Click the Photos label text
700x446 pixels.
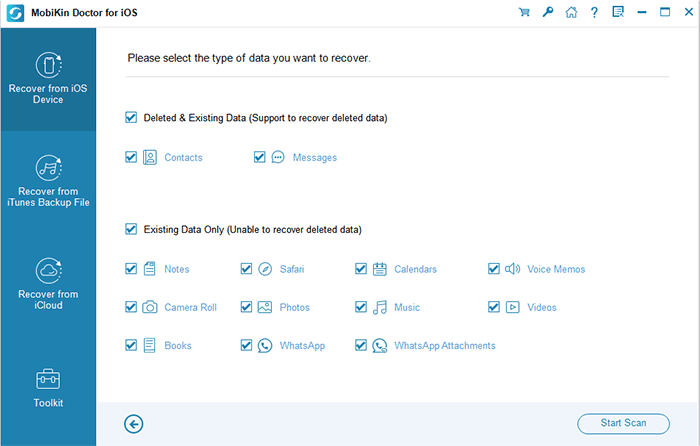coord(295,308)
